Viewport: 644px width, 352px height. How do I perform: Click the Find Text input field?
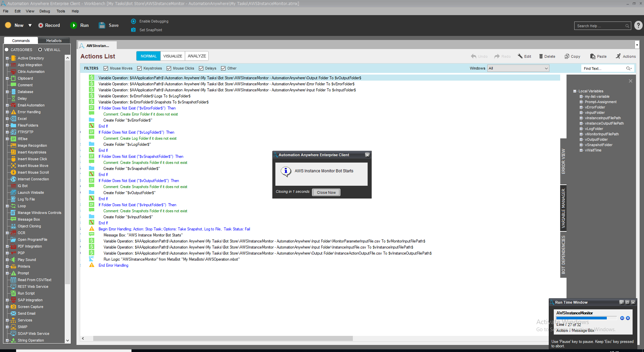[604, 69]
